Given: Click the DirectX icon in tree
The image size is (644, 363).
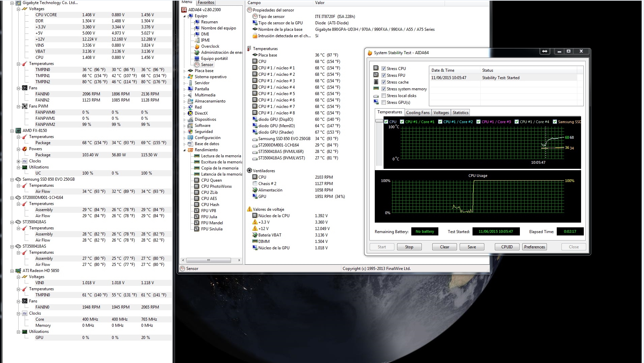Looking at the screenshot, I should tap(190, 113).
